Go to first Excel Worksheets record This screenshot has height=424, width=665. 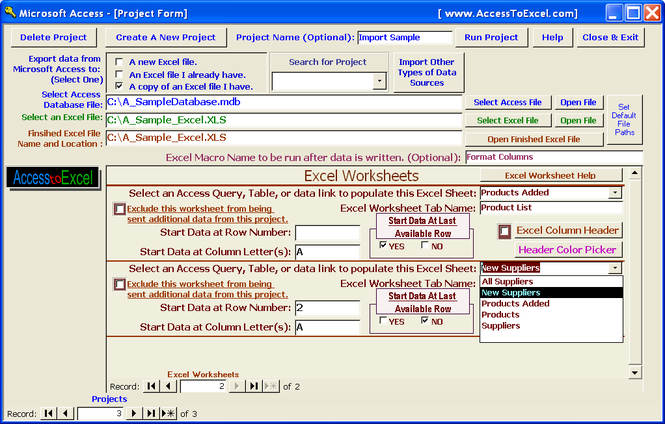[x=151, y=386]
